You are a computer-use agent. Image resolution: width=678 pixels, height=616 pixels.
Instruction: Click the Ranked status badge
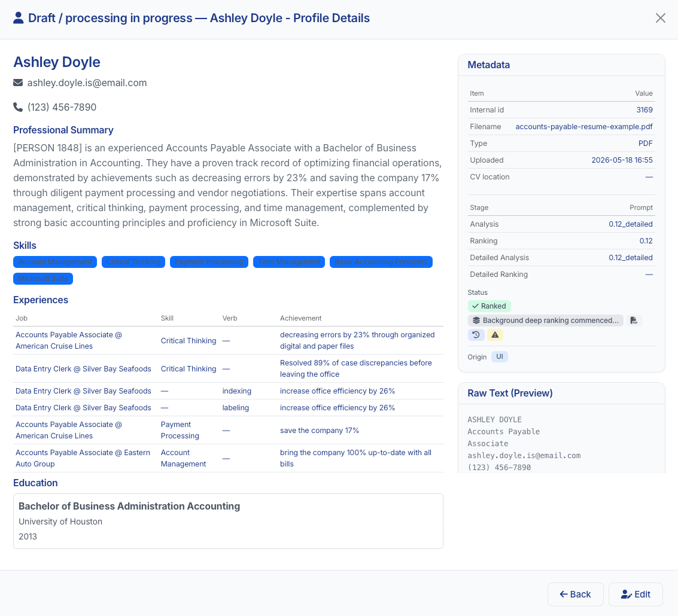[489, 306]
